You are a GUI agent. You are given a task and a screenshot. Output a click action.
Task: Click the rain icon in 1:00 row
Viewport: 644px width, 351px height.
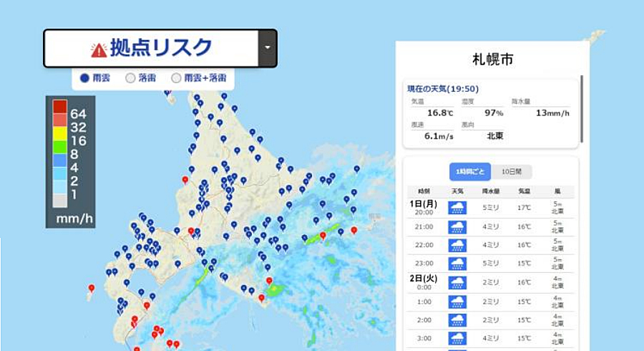(457, 301)
